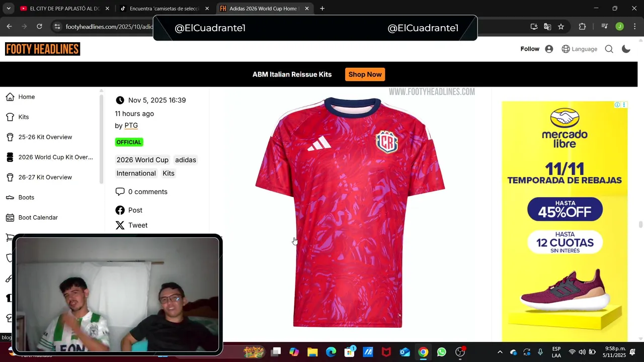Open the Google Translate page icon
644x362 pixels.
point(547,27)
